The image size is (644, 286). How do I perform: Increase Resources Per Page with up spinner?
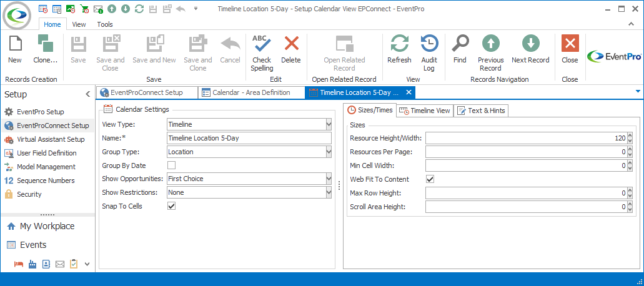point(630,149)
